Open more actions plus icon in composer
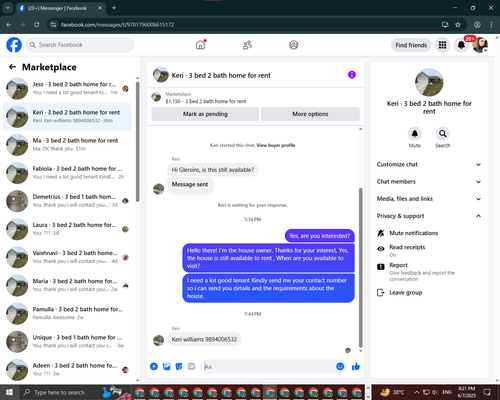Image resolution: width=500 pixels, height=400 pixels. tap(154, 366)
